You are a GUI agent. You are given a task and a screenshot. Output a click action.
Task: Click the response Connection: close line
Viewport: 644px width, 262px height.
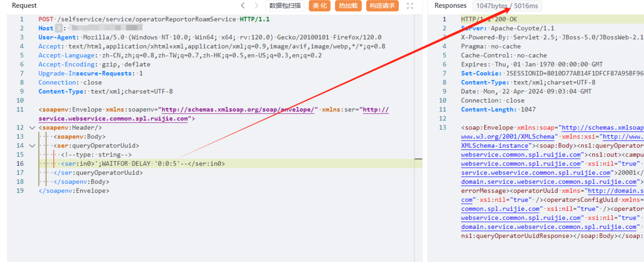point(492,101)
